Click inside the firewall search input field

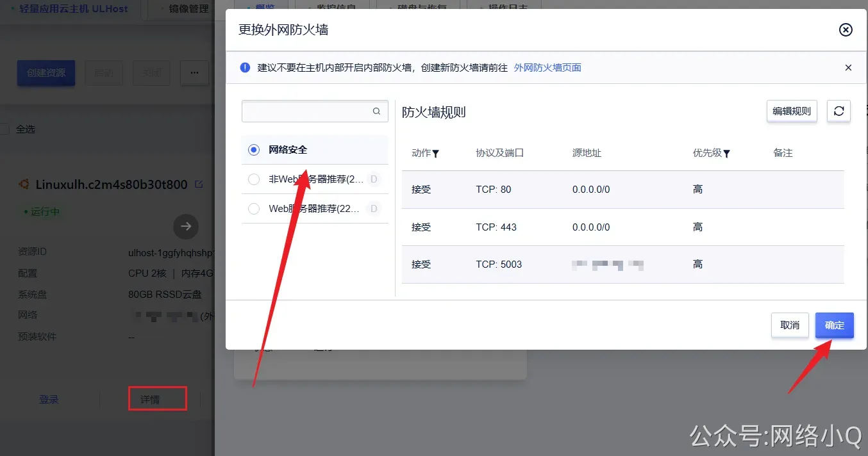point(308,111)
